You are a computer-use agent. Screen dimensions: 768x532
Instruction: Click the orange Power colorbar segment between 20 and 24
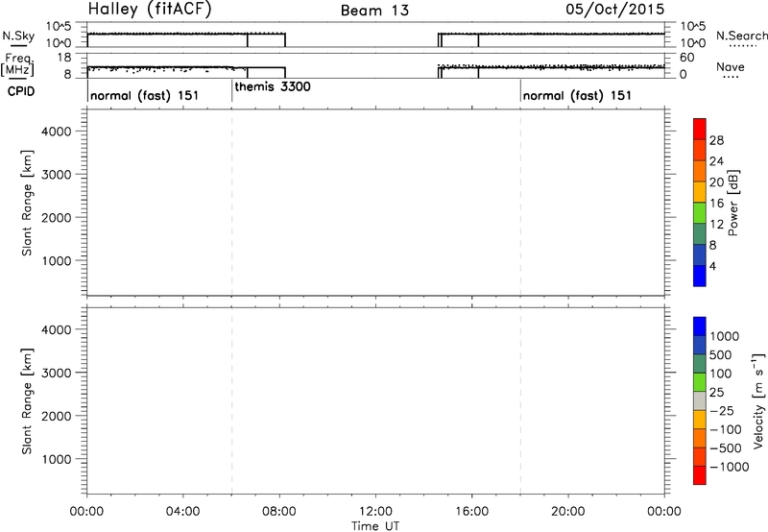[700, 171]
